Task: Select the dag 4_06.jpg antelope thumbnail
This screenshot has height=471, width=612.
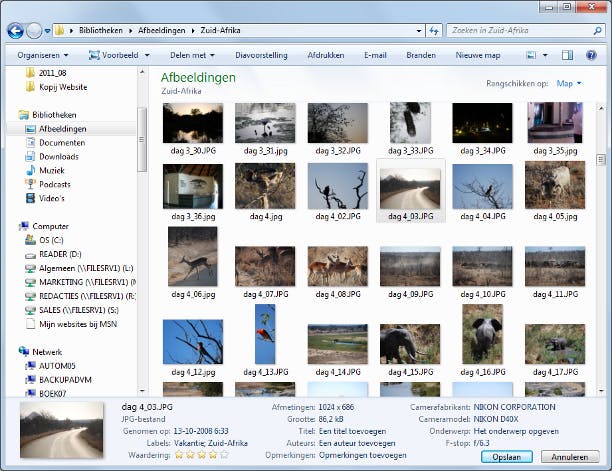Action: [193, 256]
